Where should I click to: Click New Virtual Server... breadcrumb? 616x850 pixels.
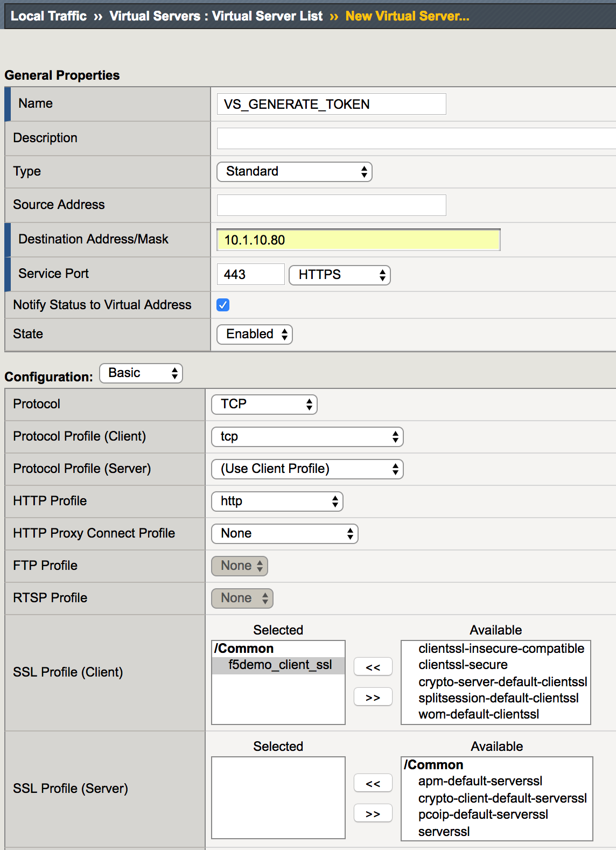coord(407,16)
